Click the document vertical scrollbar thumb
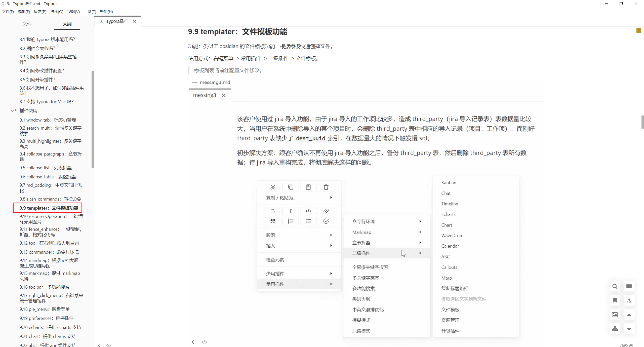Viewport: 644px width, 347px height. [642, 122]
